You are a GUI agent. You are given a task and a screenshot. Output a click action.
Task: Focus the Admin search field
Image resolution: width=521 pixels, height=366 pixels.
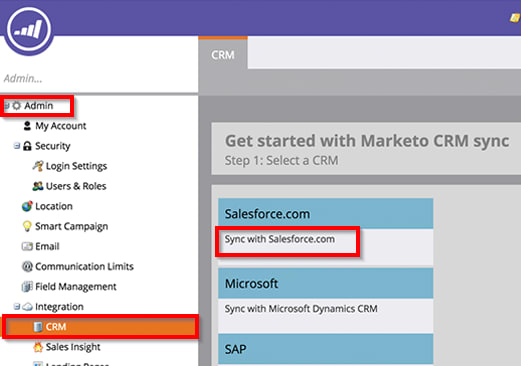pyautogui.click(x=99, y=78)
